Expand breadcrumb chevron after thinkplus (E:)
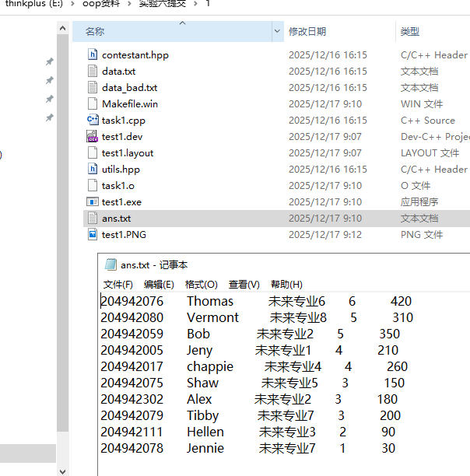Image resolution: width=470 pixels, height=476 pixels. tap(73, 4)
